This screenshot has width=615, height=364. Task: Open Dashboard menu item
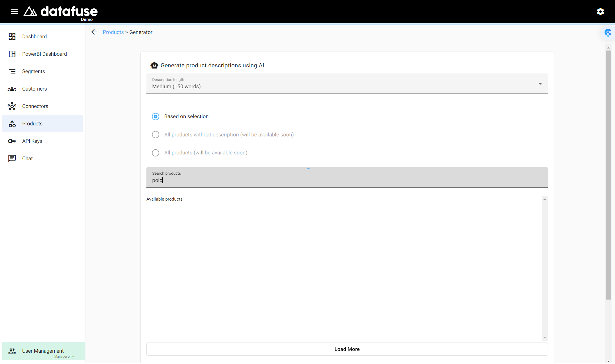coord(43,37)
